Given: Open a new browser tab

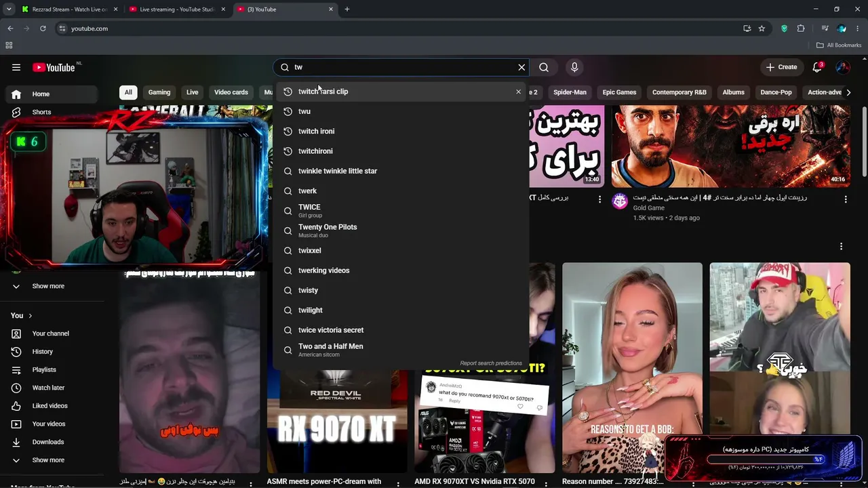Looking at the screenshot, I should point(347,9).
